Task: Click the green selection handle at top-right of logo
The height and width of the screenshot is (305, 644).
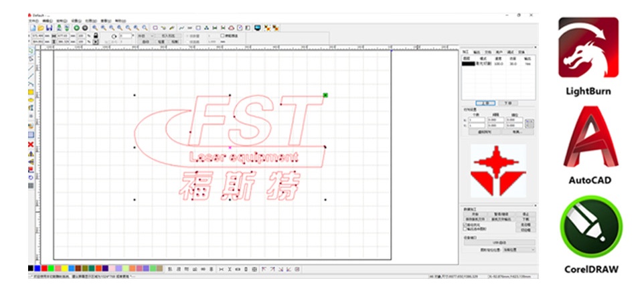Action: (x=325, y=95)
